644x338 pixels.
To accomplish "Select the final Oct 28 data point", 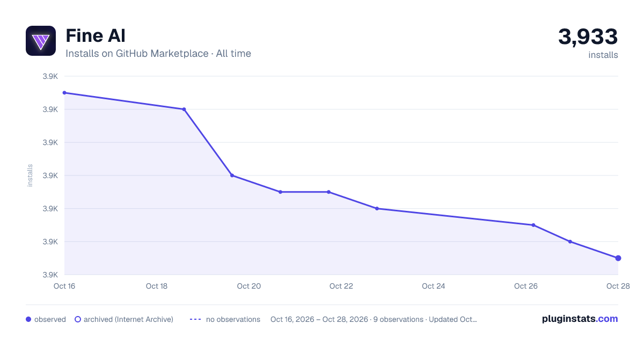I will pyautogui.click(x=618, y=258).
